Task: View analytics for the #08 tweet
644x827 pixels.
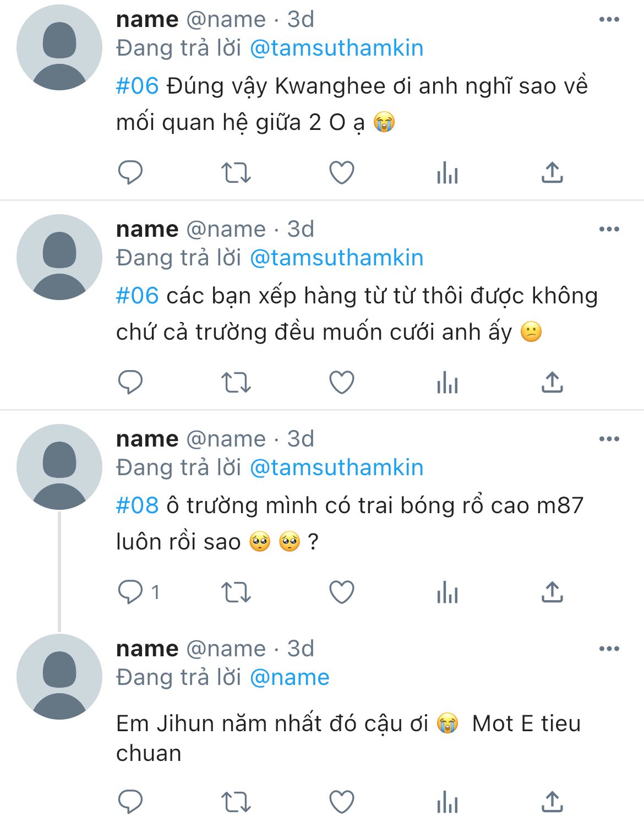Action: coord(447,592)
